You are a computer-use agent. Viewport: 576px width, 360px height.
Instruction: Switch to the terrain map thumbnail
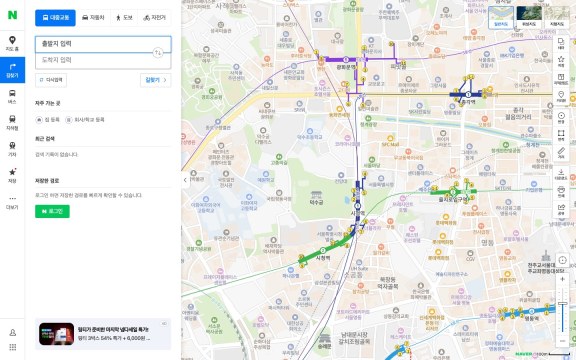pyautogui.click(x=557, y=17)
